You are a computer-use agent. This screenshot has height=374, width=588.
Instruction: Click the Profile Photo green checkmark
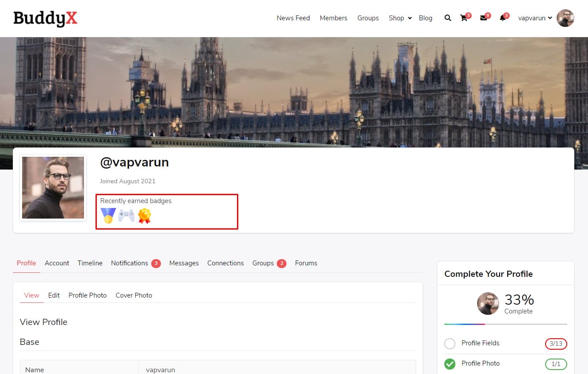tap(450, 364)
